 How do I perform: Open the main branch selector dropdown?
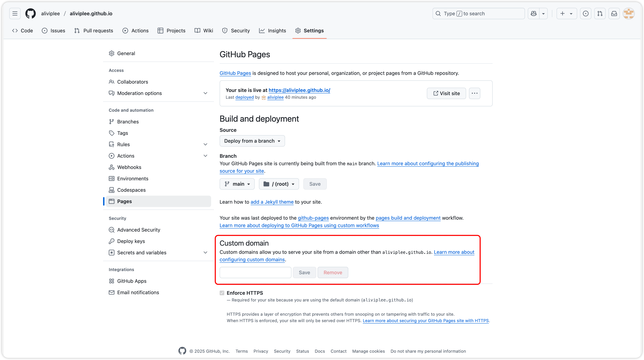(237, 184)
